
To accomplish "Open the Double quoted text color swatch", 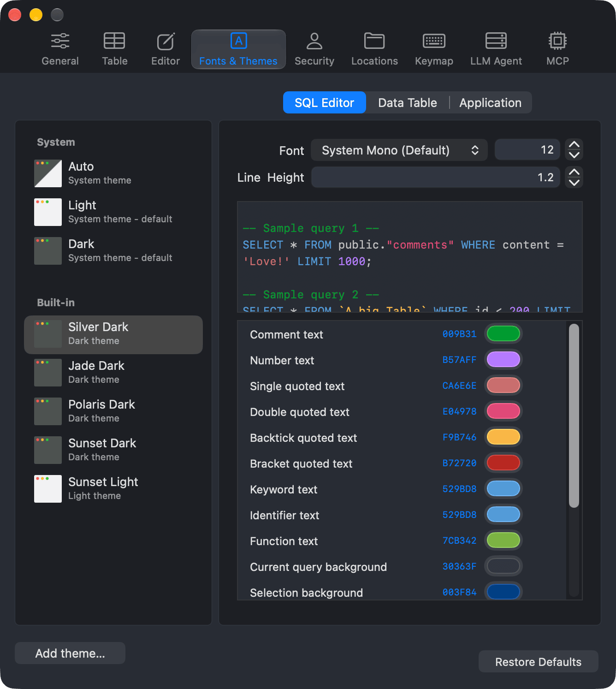I will pyautogui.click(x=503, y=411).
